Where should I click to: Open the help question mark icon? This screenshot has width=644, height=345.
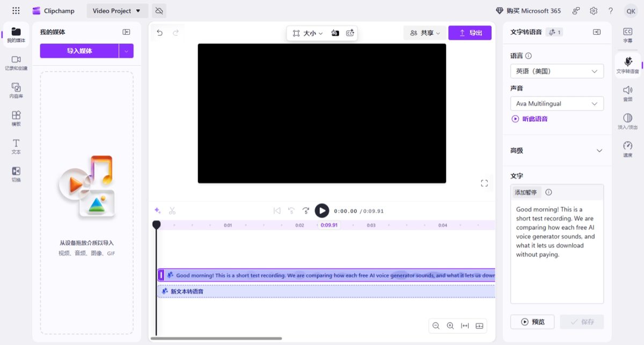611,11
